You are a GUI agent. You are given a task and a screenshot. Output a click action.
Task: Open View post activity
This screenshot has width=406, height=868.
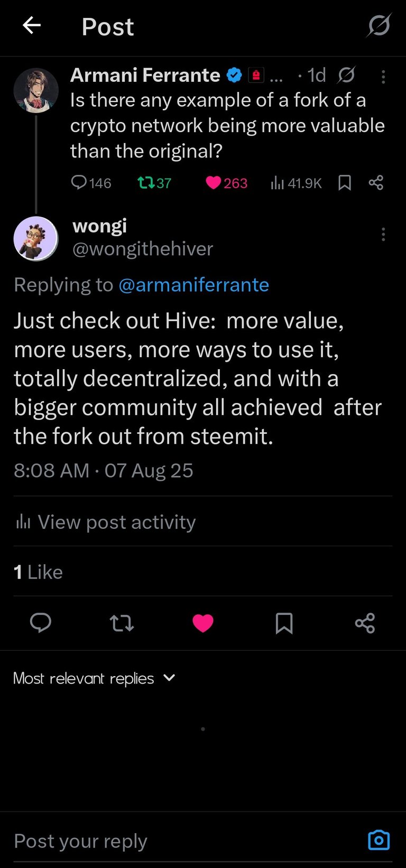coord(106,522)
